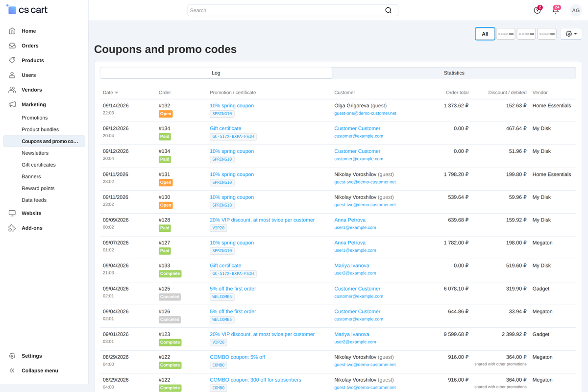Image resolution: width=588 pixels, height=392 pixels.
Task: Open the gear actions dropdown
Action: coord(571,34)
